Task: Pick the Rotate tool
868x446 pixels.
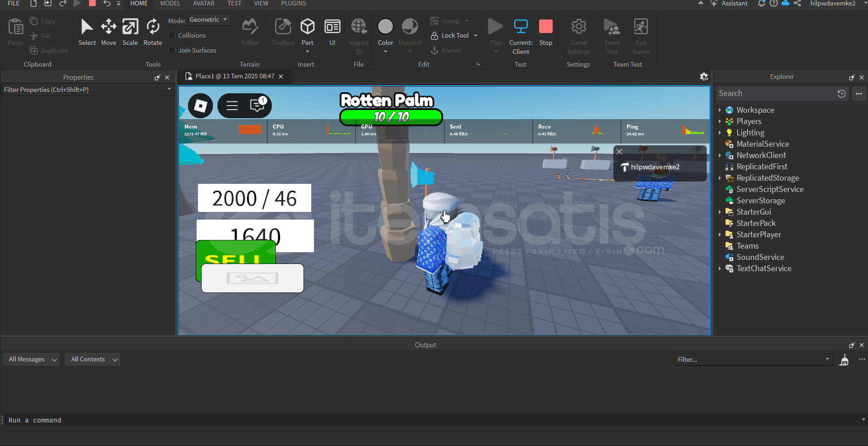Action: click(153, 32)
